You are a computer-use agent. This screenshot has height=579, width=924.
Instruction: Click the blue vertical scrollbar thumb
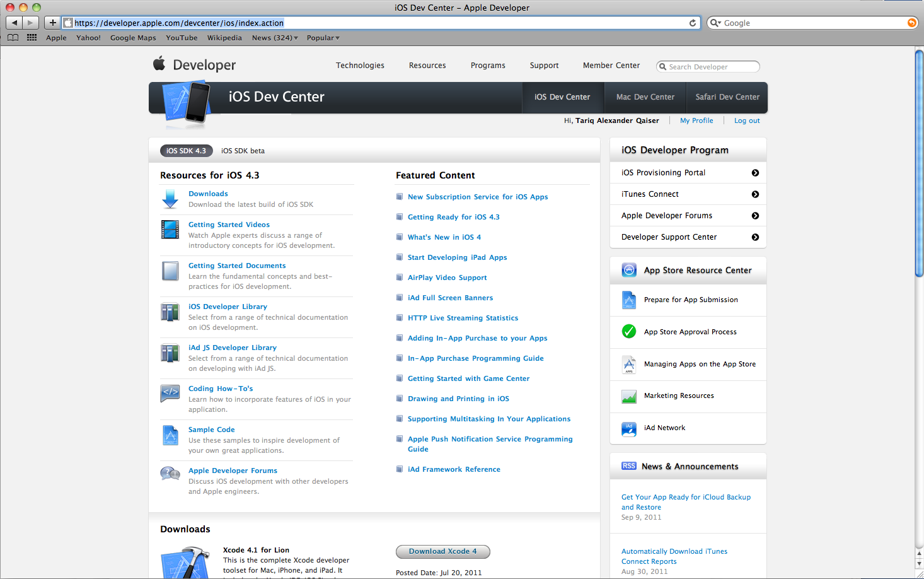(x=919, y=163)
